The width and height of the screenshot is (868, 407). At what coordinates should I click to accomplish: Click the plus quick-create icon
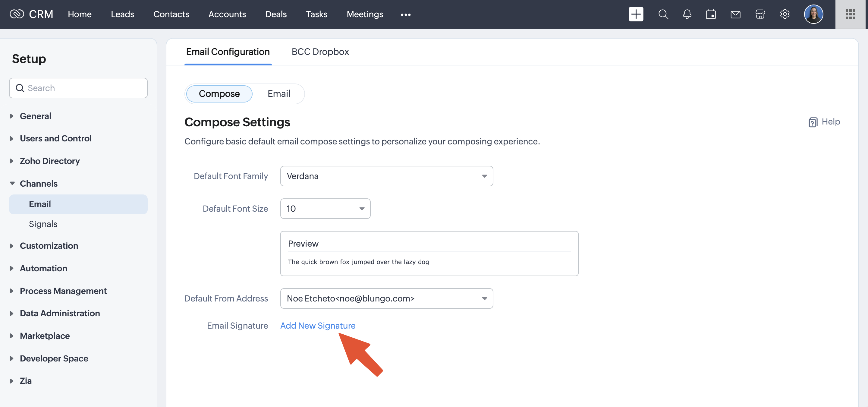(x=636, y=14)
